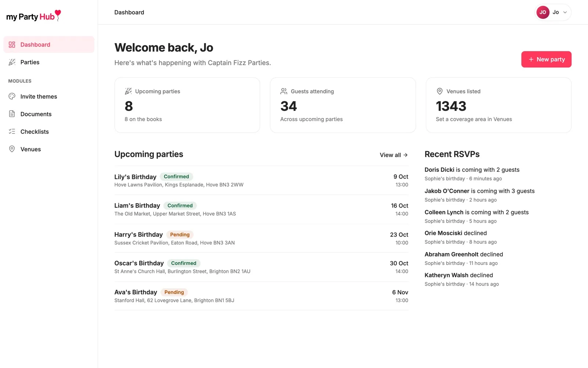Open the Checklists module

coord(49,131)
